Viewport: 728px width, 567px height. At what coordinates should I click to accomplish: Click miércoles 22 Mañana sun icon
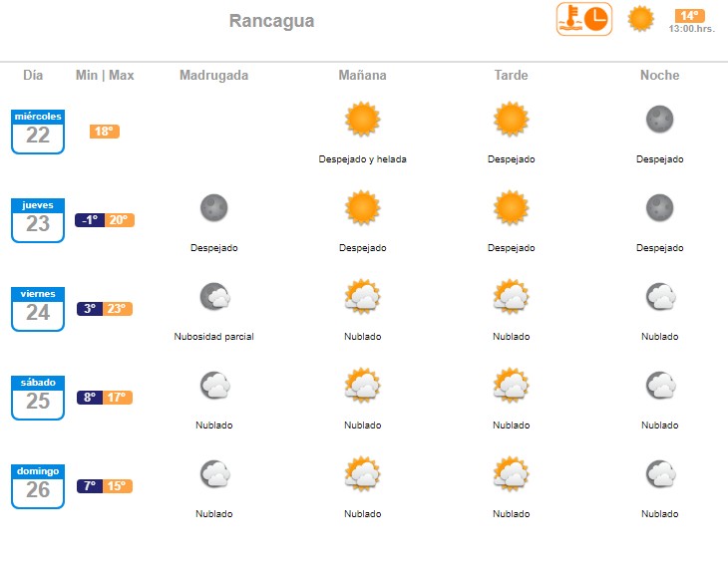click(362, 120)
